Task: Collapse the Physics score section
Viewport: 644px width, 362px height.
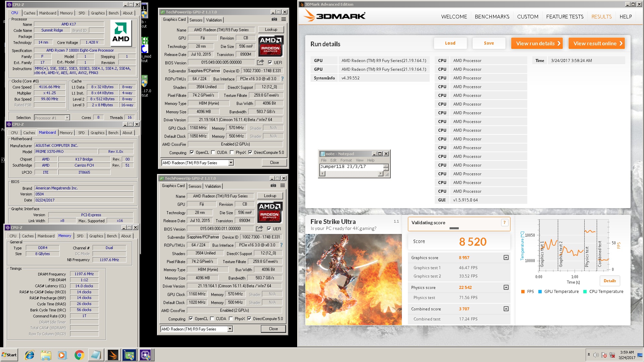Action: [x=506, y=287]
